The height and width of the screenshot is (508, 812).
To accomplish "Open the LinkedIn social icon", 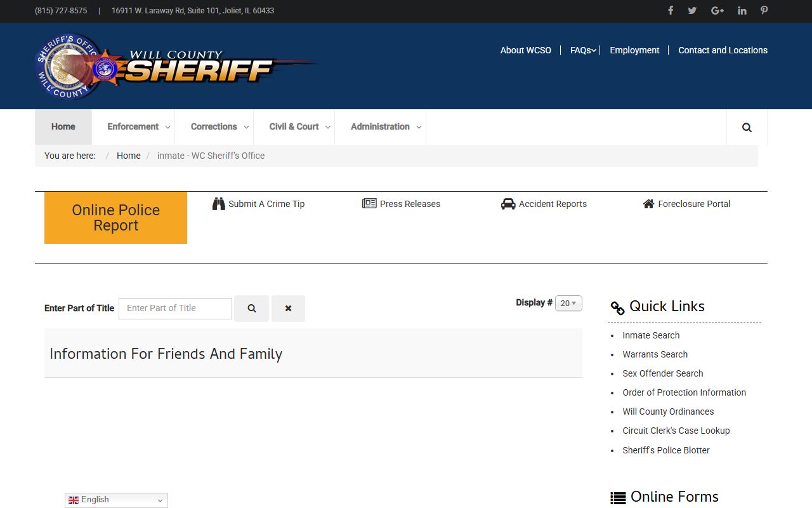I will coord(742,10).
